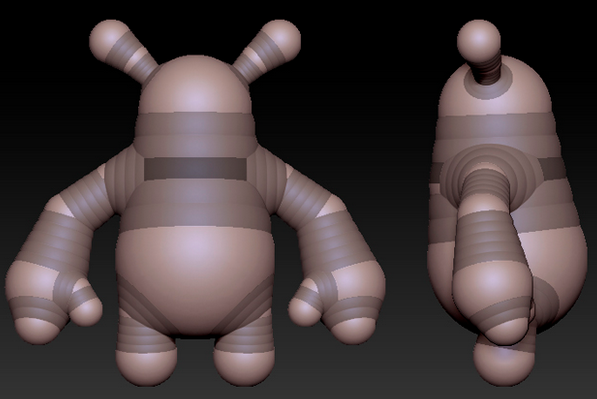
Task: Select the striped right upper arm
Action: point(305,189)
